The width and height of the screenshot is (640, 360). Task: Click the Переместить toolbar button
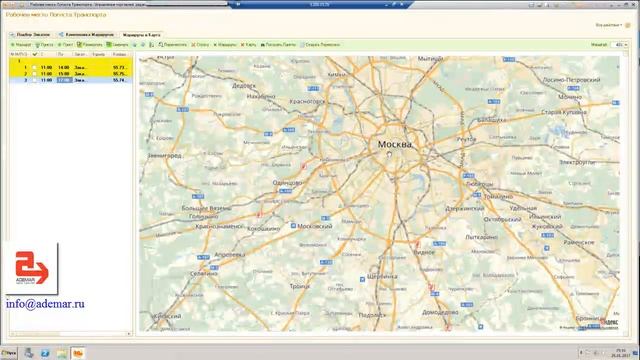pyautogui.click(x=173, y=44)
